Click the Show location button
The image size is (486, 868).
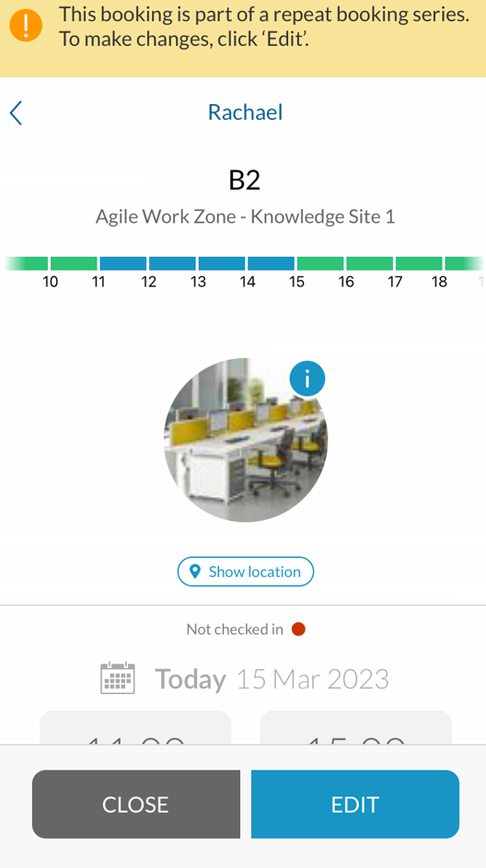245,572
